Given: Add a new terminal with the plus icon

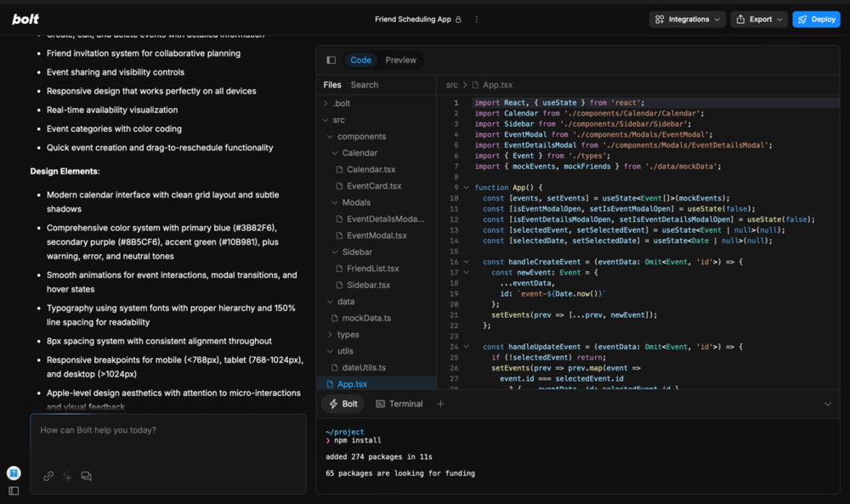Looking at the screenshot, I should 440,404.
